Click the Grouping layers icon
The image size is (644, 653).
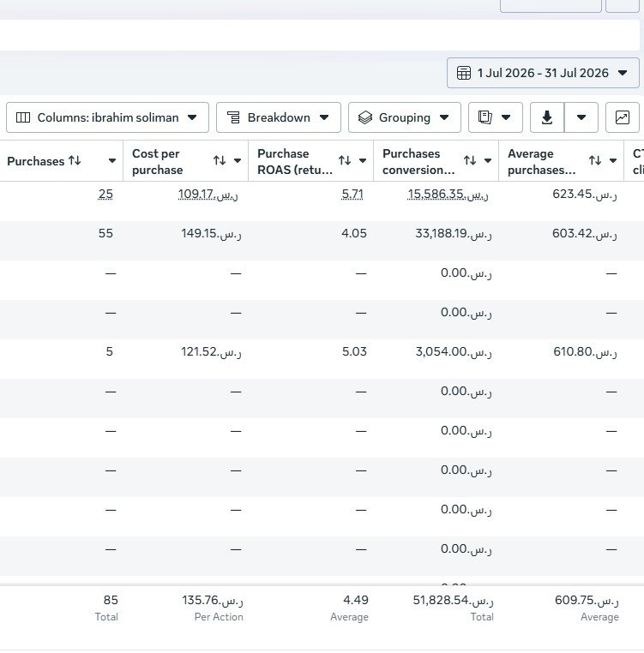coord(365,117)
